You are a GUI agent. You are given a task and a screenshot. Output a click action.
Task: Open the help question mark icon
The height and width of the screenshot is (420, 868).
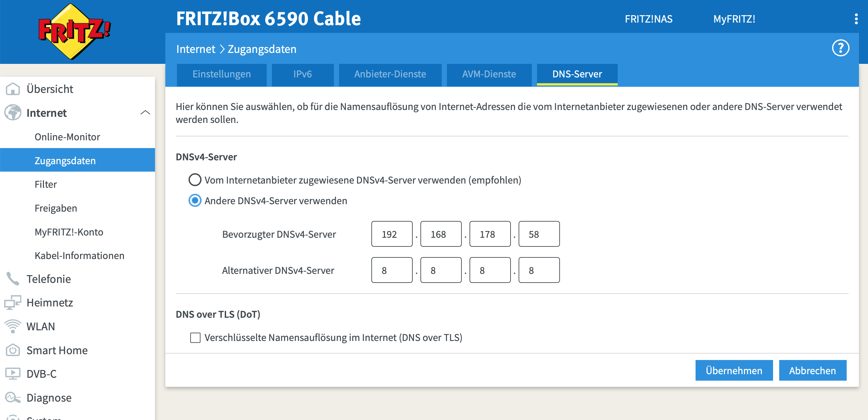tap(840, 48)
